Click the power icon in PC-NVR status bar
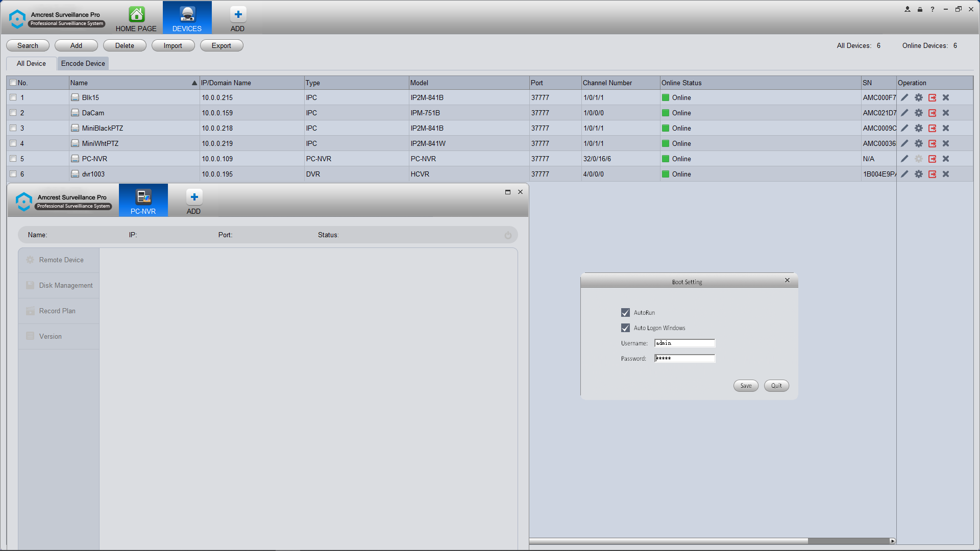The height and width of the screenshot is (551, 980). 508,235
